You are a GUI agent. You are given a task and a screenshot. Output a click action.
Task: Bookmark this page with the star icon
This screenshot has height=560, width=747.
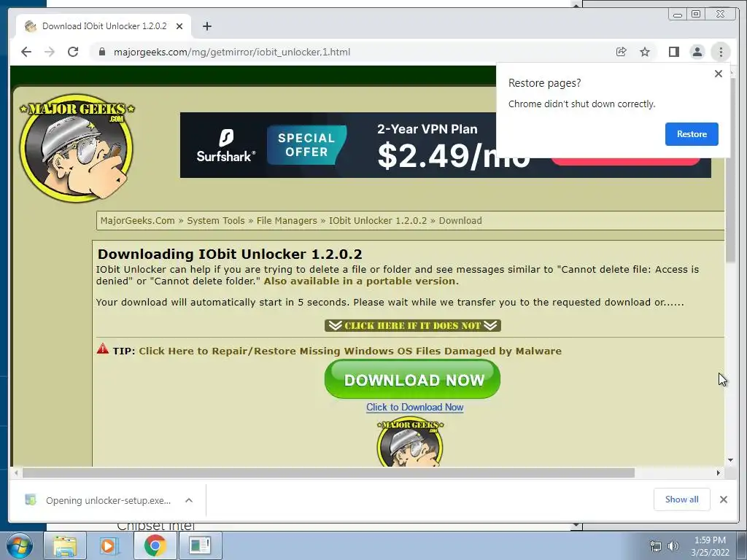pos(645,52)
